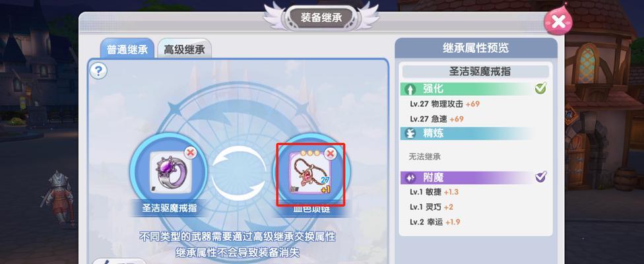Click the 精炼 anvil icon
This screenshot has height=264, width=644.
410,133
